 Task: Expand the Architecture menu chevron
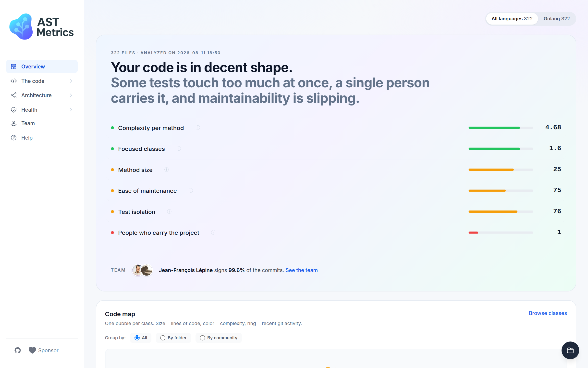pos(71,95)
